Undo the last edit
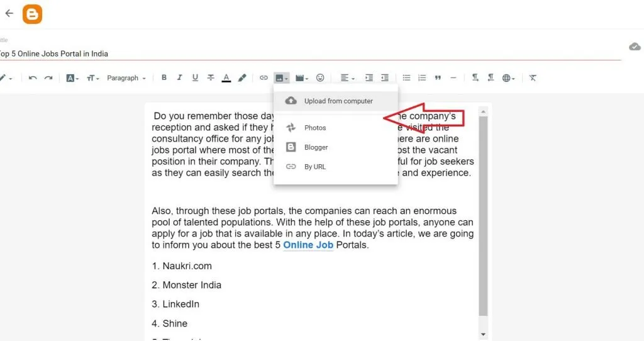This screenshot has height=341, width=644. (33, 77)
